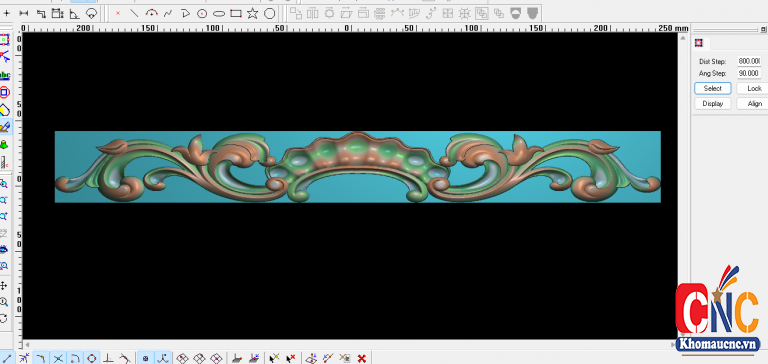Select the spline curve tool

coord(168,14)
